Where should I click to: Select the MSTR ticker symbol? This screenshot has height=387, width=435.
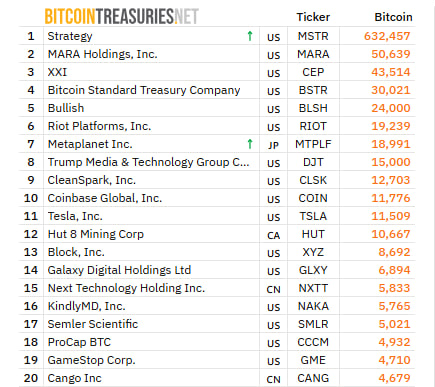point(313,36)
